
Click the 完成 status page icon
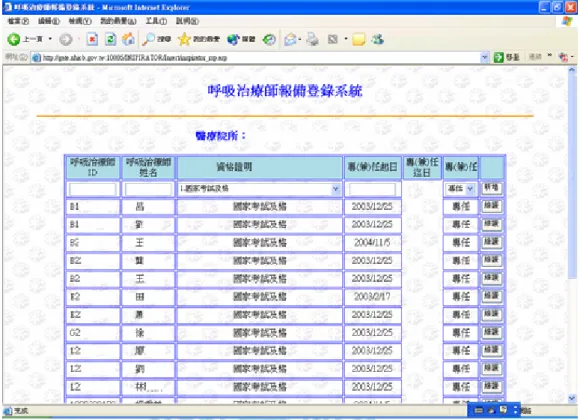[x=7, y=411]
